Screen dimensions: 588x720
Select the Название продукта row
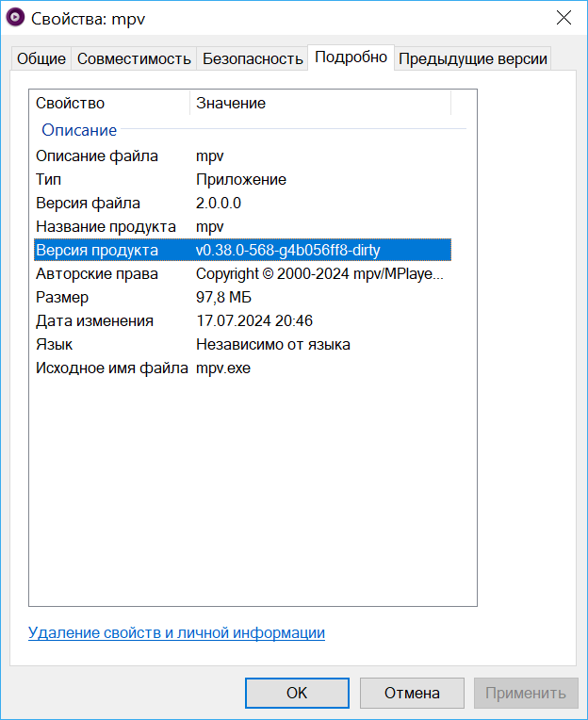[x=106, y=227]
